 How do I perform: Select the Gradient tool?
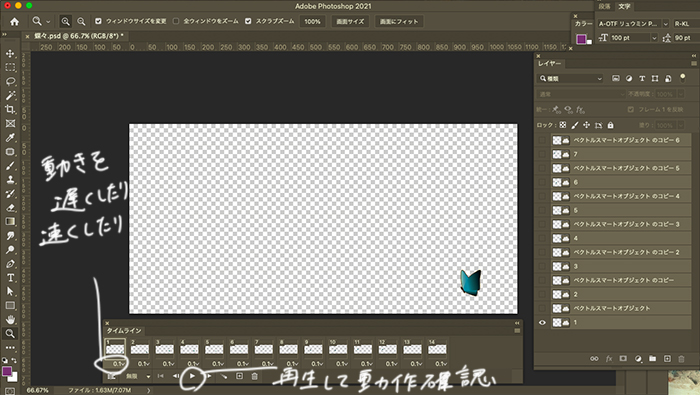(10, 221)
